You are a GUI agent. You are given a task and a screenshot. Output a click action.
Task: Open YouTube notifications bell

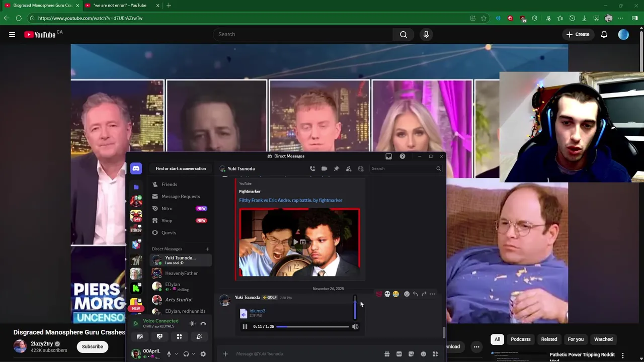click(x=604, y=34)
